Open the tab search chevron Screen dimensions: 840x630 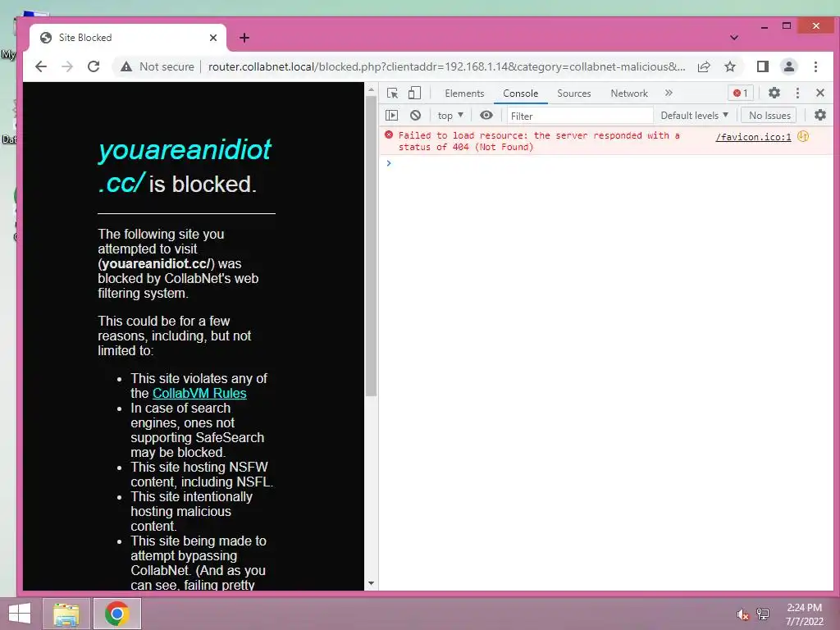tap(734, 38)
